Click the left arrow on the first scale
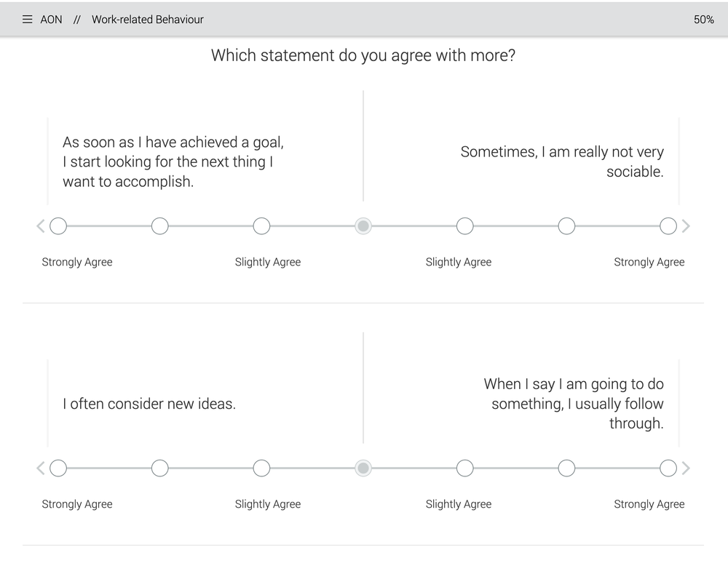 (x=41, y=225)
